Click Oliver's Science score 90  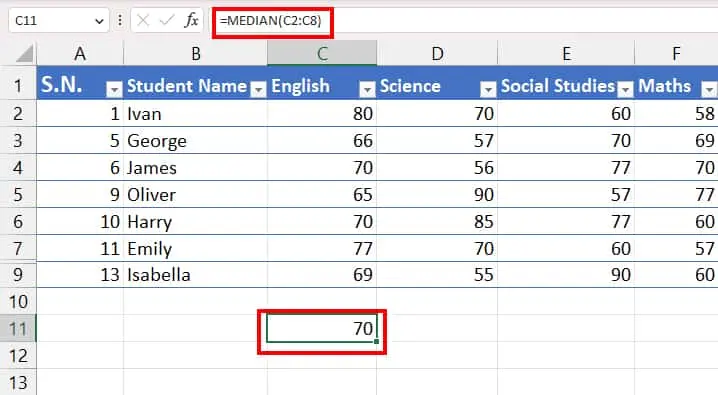tap(437, 195)
